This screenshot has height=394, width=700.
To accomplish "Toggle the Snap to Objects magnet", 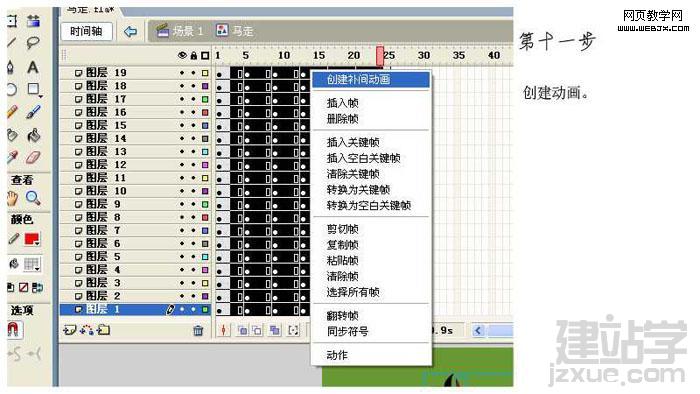I will [x=14, y=330].
